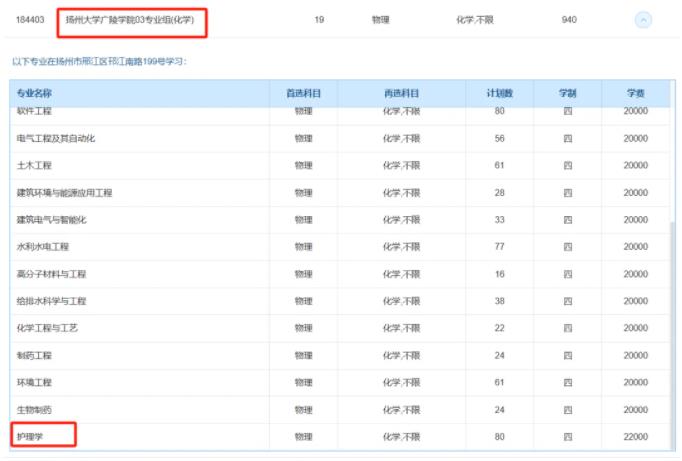Click 物理 in the 护理学 row
The image size is (682, 461).
click(304, 437)
